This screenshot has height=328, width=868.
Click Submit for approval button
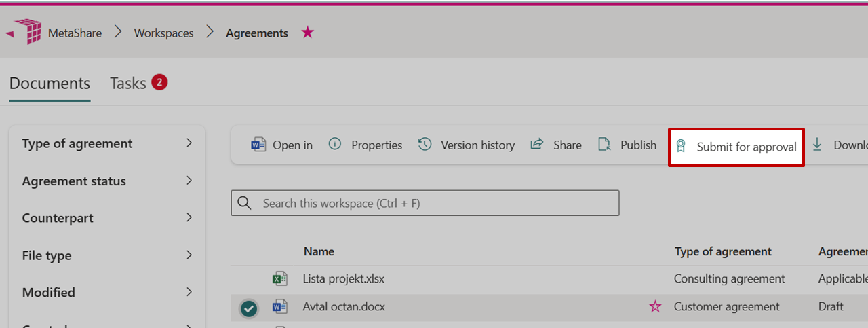click(x=736, y=147)
